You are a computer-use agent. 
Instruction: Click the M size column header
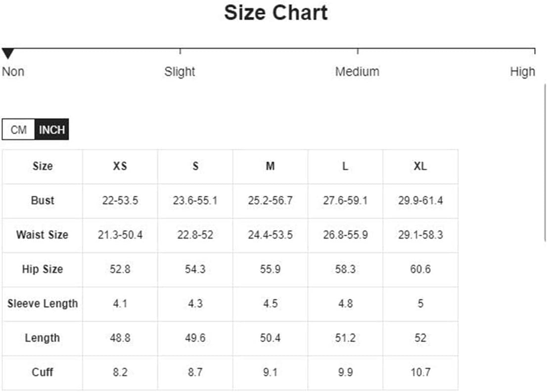coord(271,167)
